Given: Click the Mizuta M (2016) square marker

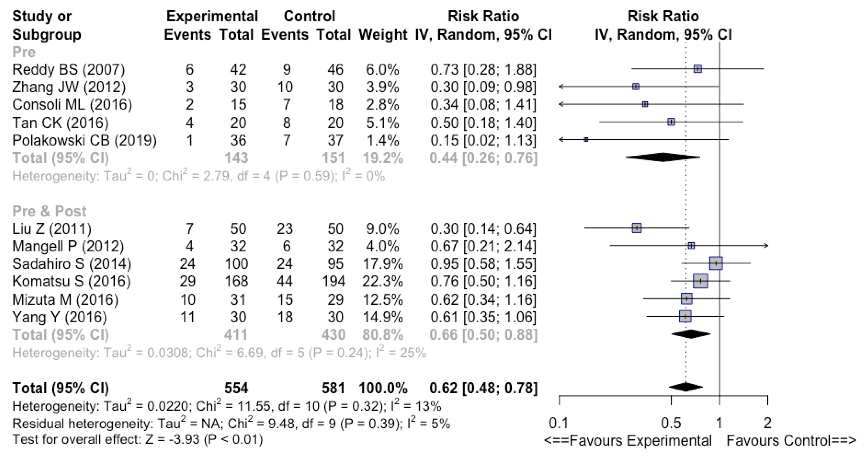Looking at the screenshot, I should tap(686, 299).
